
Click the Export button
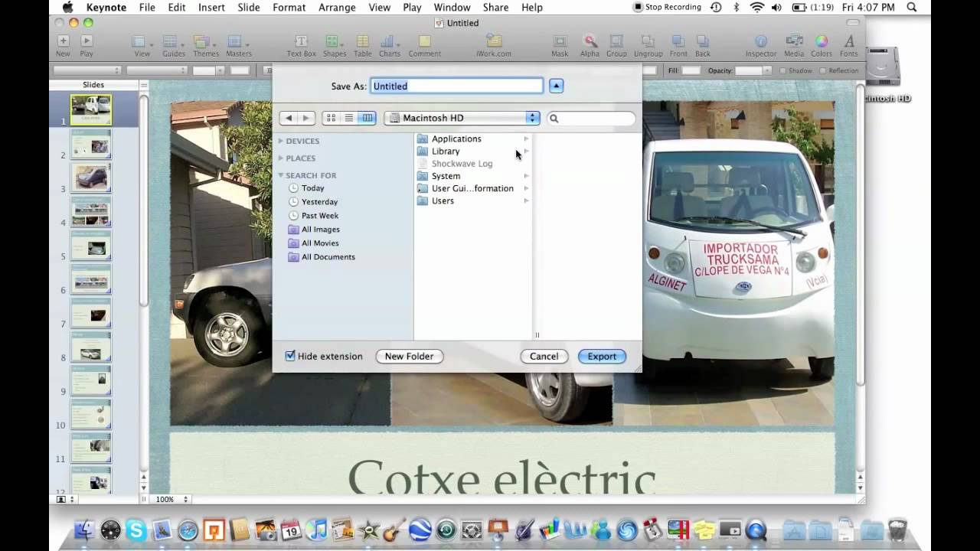pos(602,356)
